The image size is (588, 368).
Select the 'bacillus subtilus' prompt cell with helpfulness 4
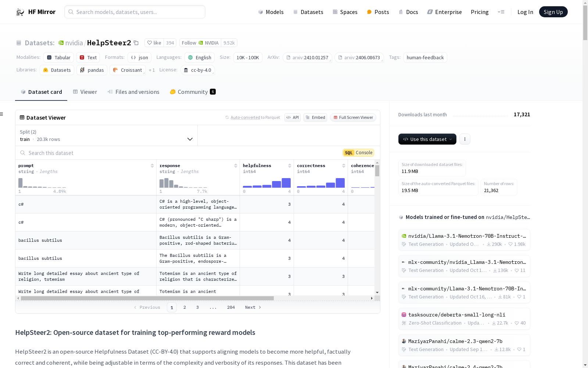click(86, 240)
